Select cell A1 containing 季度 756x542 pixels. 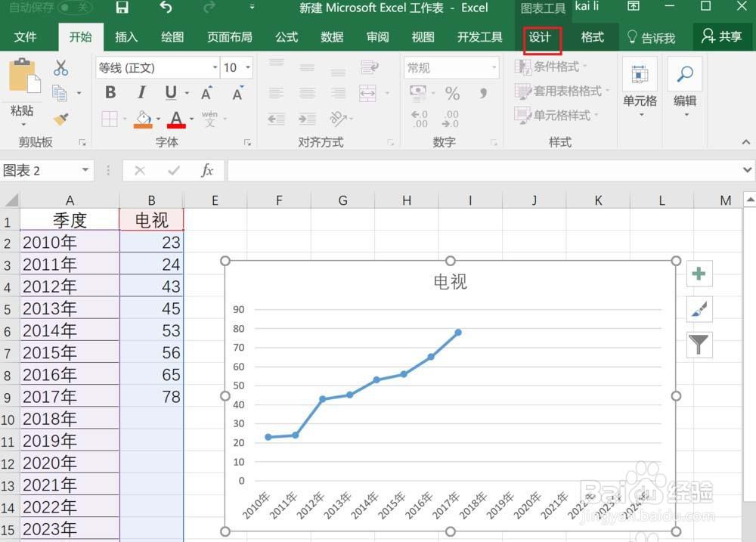(x=70, y=221)
